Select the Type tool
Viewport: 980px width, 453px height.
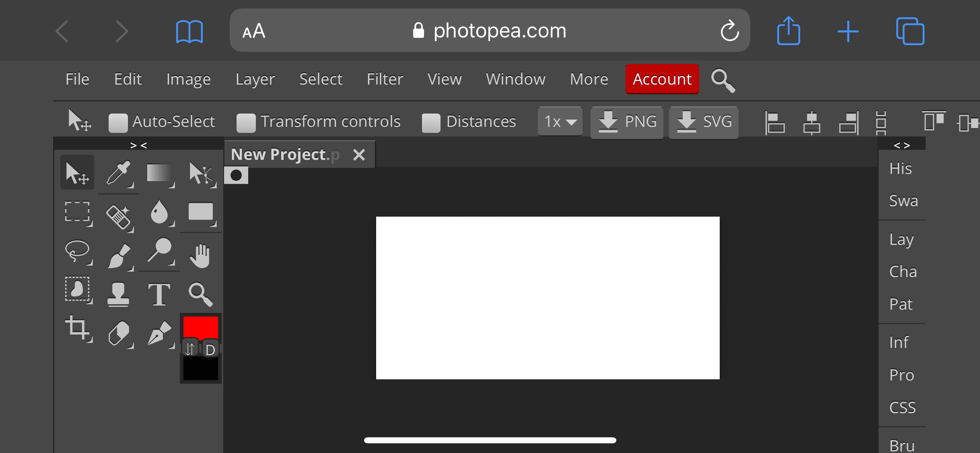coord(159,294)
